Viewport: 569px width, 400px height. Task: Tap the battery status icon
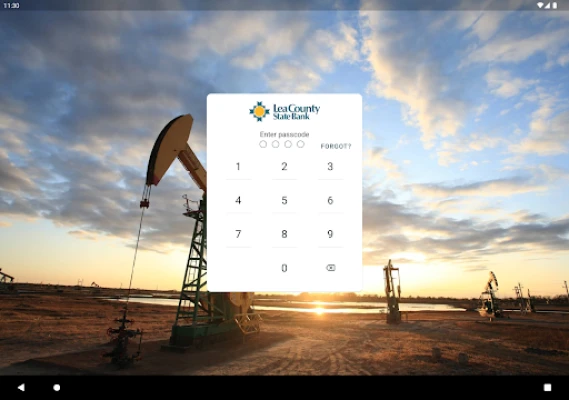(x=555, y=5)
